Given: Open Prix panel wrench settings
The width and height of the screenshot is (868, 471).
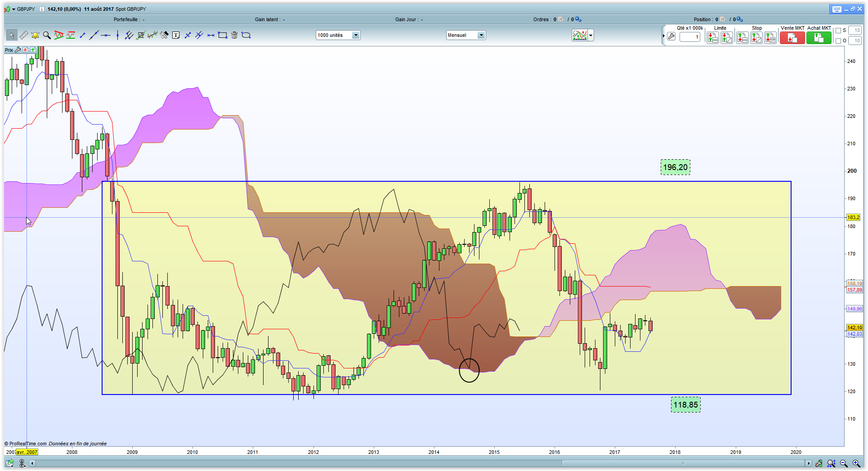Looking at the screenshot, I should tap(18, 50).
